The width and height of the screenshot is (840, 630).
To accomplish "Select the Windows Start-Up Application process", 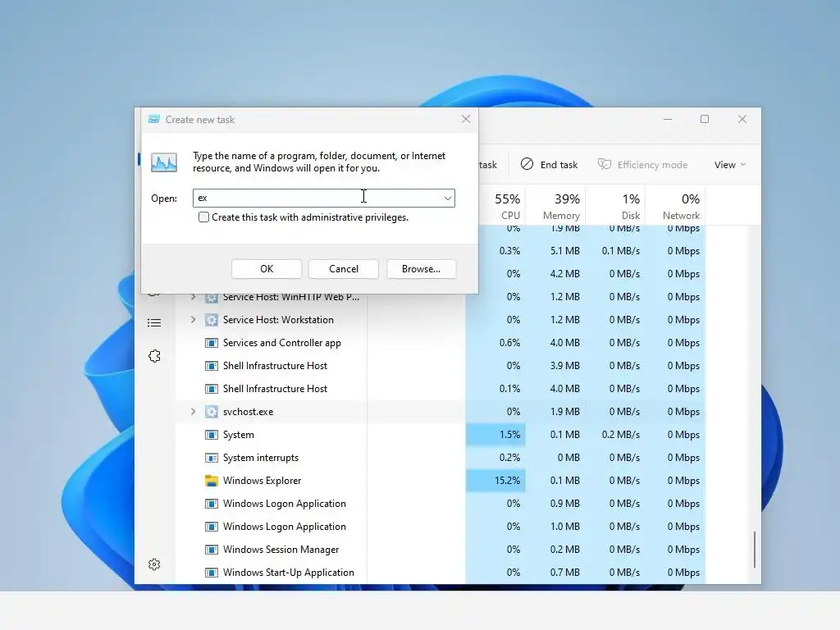I will point(288,572).
